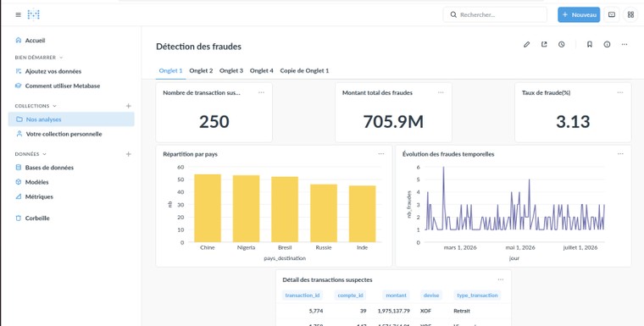Click the yellow Chine bar
This screenshot has height=326, width=644.
pos(208,208)
